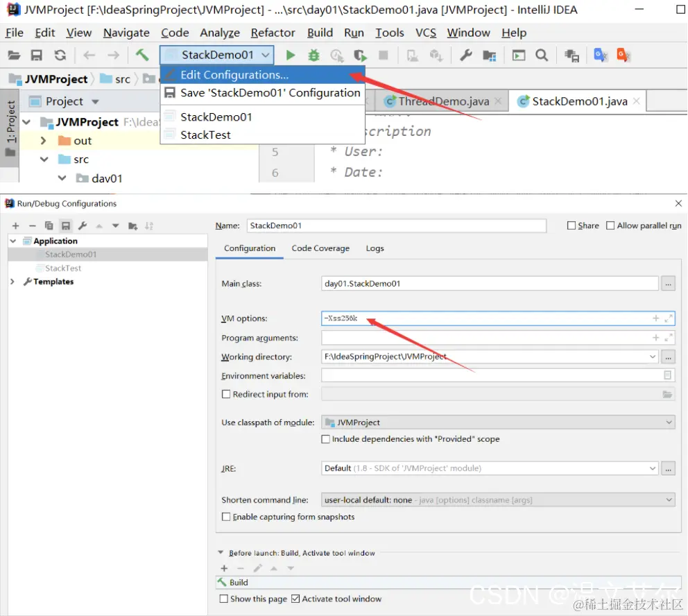
Task: Move into new folder icon in dialog
Action: pyautogui.click(x=133, y=226)
